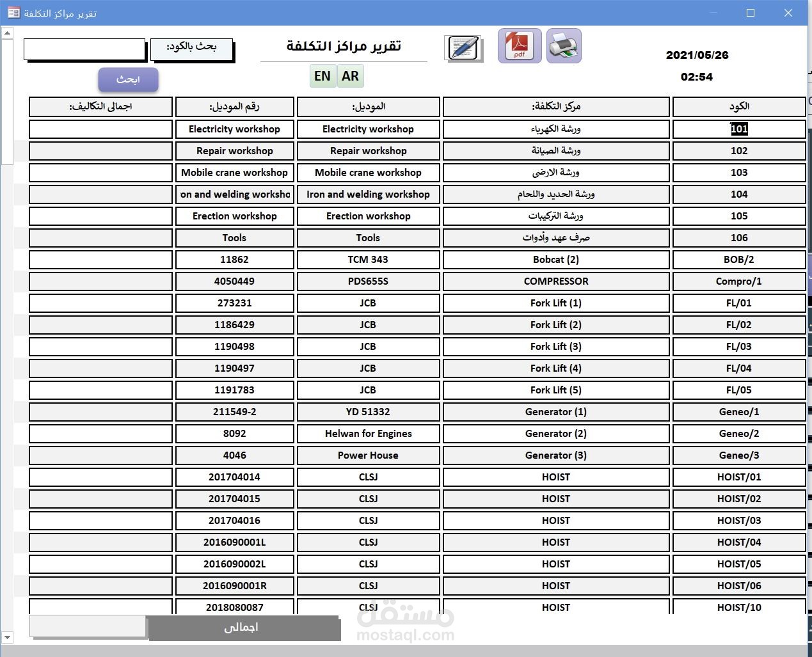Viewport: 812px width, 657px height.
Task: Select the Compro/1 code cell
Action: [739, 281]
